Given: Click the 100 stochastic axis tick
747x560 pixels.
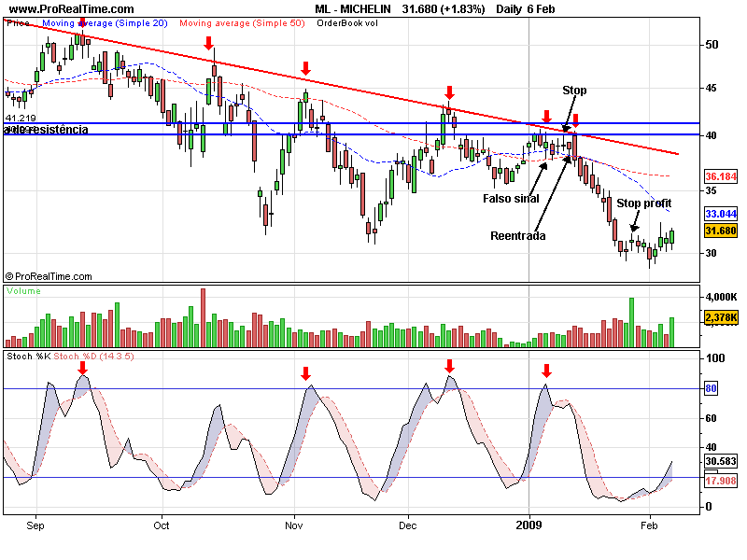Looking at the screenshot, I should [714, 358].
